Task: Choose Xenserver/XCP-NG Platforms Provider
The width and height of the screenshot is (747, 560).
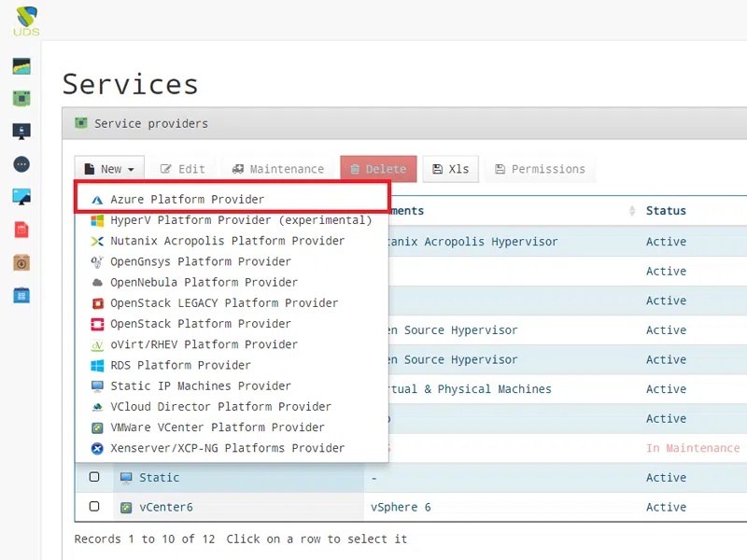Action: (x=232, y=448)
